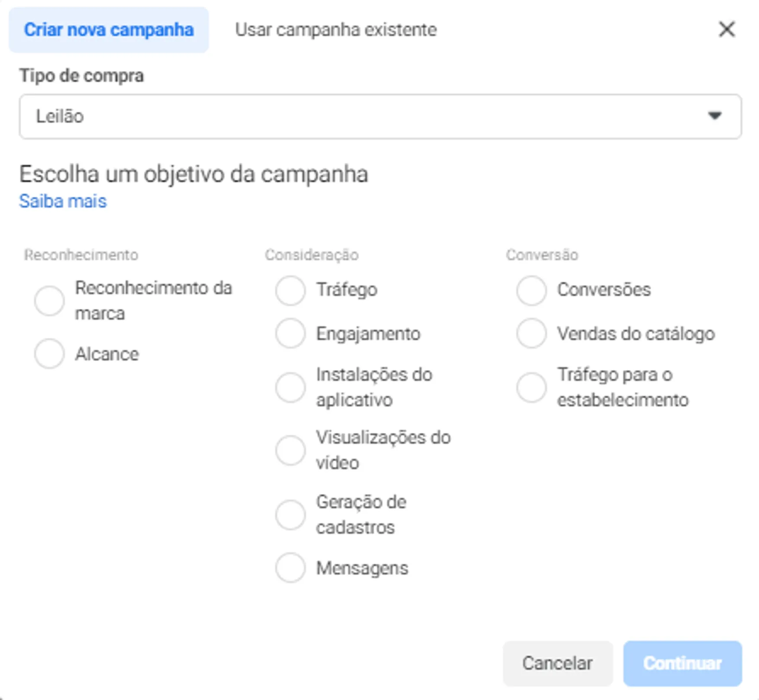Viewport: 759px width, 700px height.
Task: Pick the Engajamento radio option
Action: tap(290, 334)
